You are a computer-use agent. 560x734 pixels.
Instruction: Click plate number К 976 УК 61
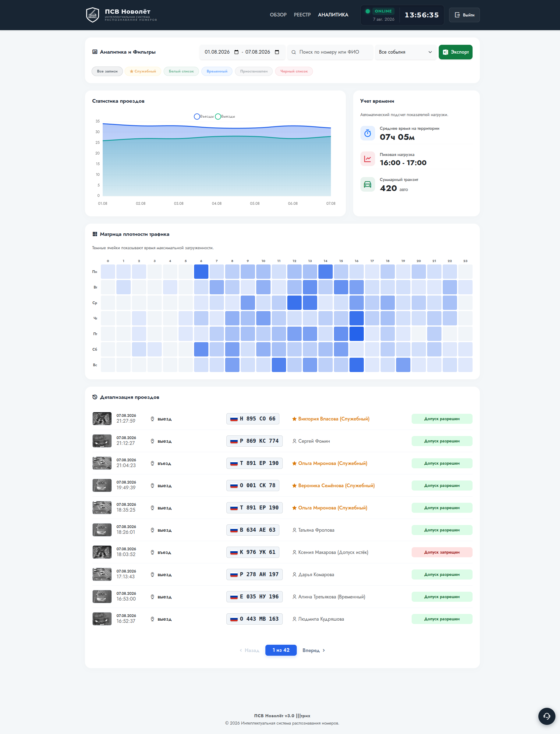tap(253, 552)
